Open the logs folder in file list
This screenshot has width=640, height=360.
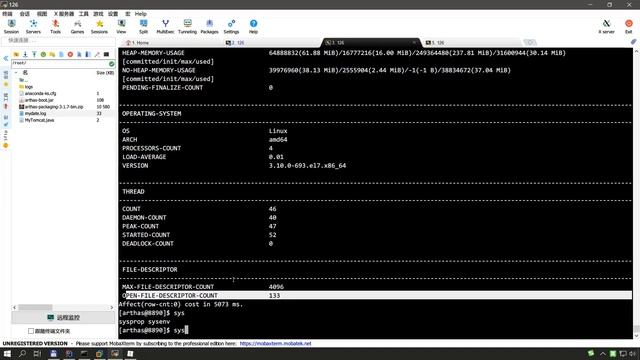coord(29,87)
